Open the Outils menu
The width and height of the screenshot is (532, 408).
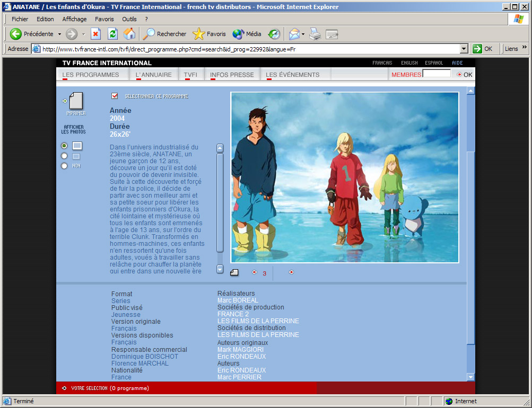(x=129, y=19)
